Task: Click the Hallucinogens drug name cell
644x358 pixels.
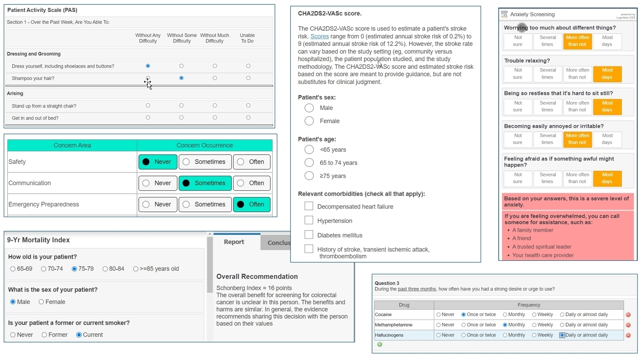Action: (404, 335)
